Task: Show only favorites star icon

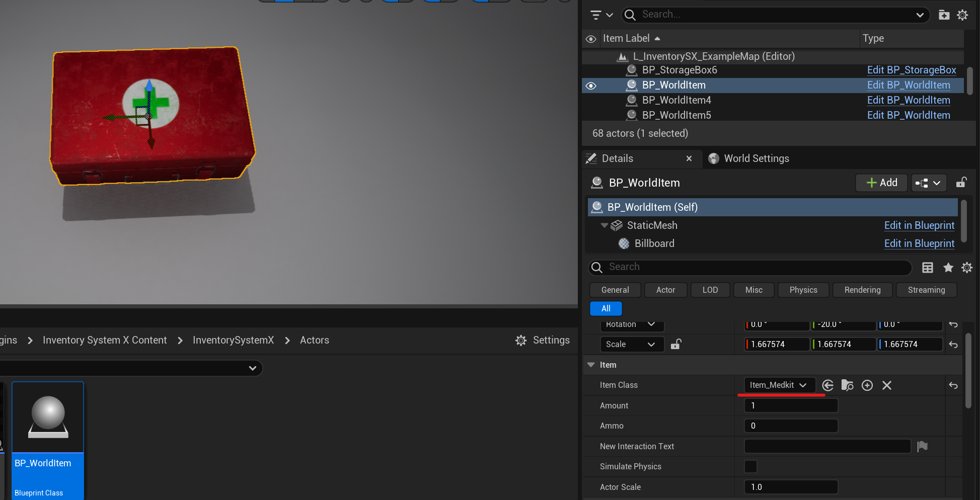Action: pos(948,268)
